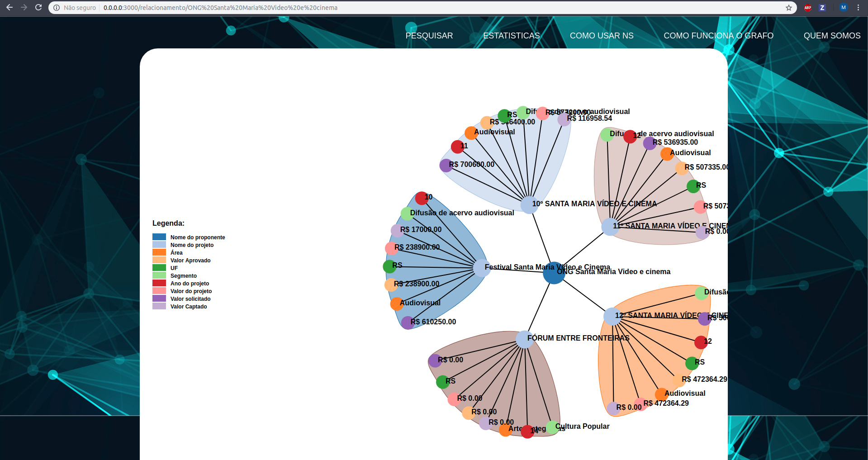This screenshot has width=868, height=460.
Task: Click the orange Área legend swatch
Action: (x=159, y=252)
